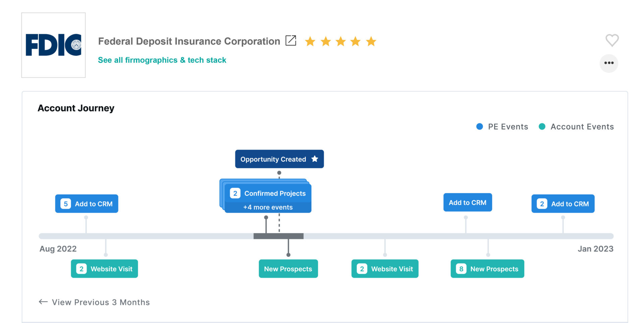Click the count badge 2 on Confirmed Projects
Image resolution: width=644 pixels, height=323 pixels.
[235, 193]
